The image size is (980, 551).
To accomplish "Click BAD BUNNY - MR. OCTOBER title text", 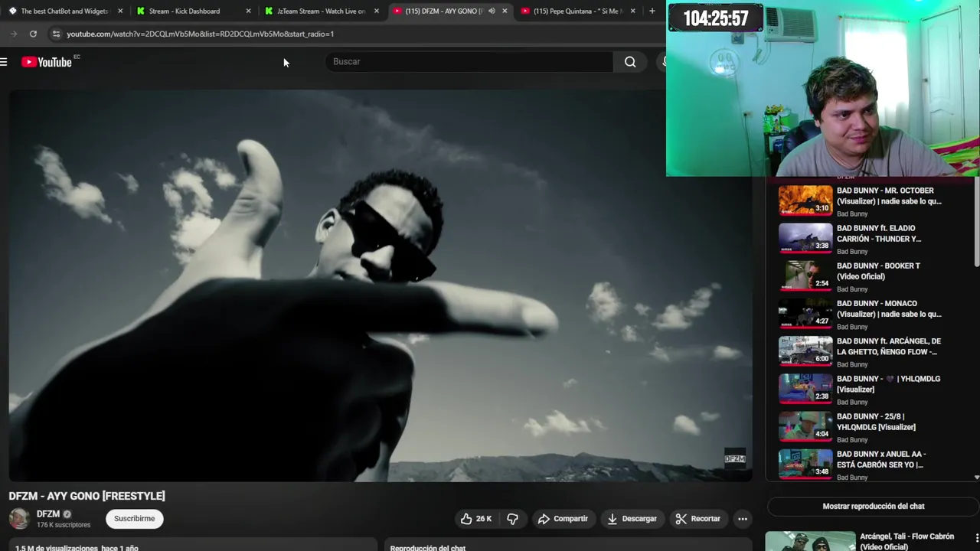I will tap(889, 196).
